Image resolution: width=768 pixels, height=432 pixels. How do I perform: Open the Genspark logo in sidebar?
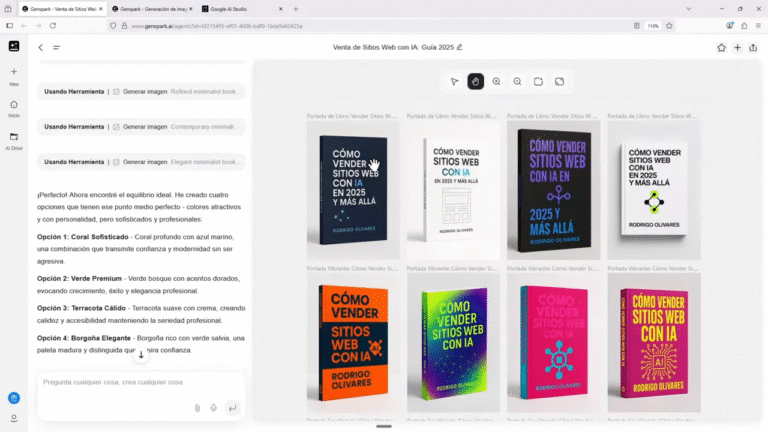point(14,46)
